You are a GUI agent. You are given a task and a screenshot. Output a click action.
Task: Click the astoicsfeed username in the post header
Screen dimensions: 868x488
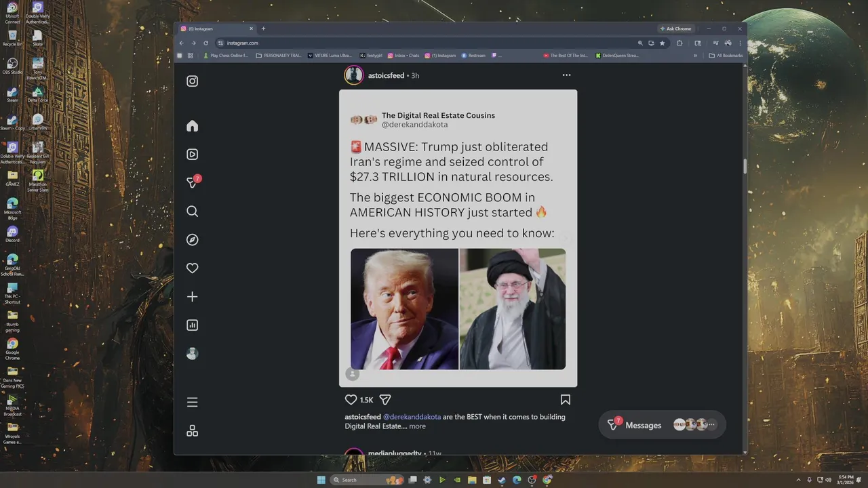(386, 75)
